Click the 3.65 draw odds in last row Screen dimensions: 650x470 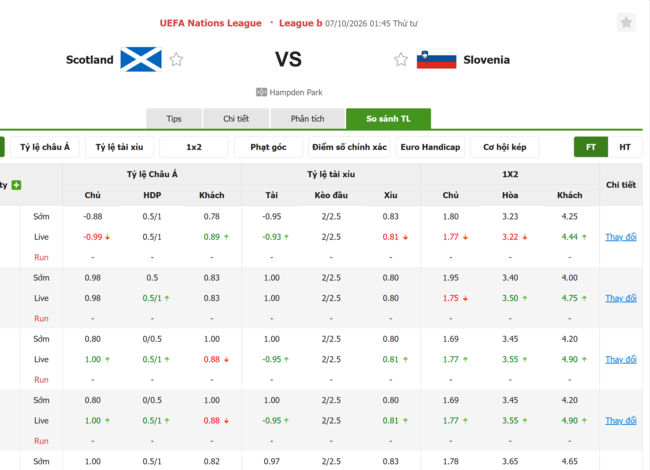(x=510, y=461)
